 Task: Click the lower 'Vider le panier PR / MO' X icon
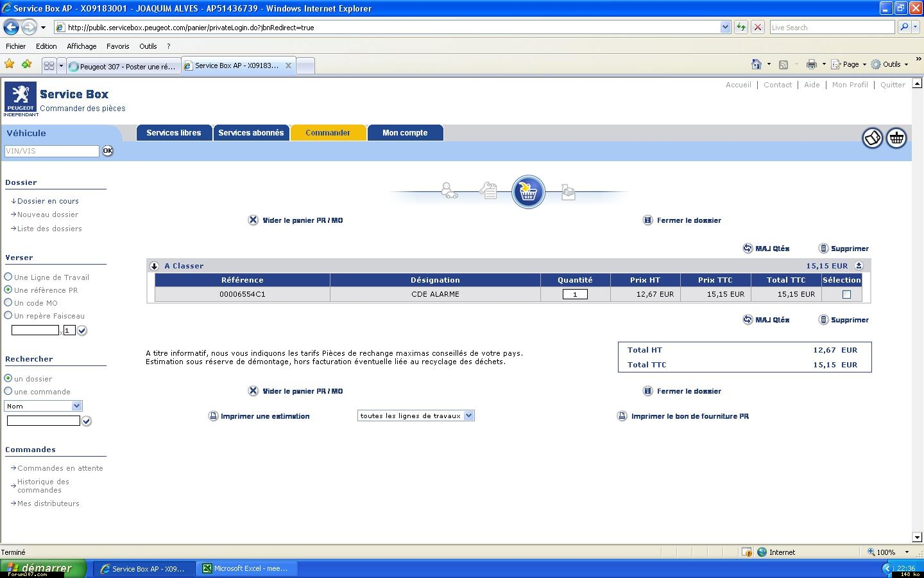253,391
